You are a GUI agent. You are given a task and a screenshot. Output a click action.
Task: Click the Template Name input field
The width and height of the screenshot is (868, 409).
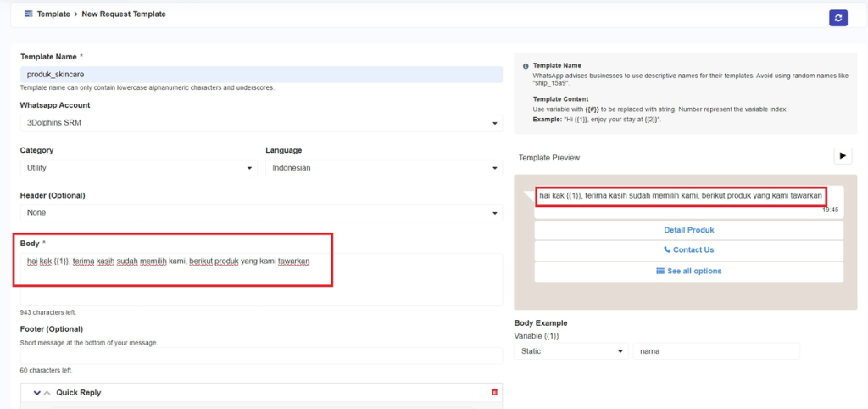tap(261, 75)
